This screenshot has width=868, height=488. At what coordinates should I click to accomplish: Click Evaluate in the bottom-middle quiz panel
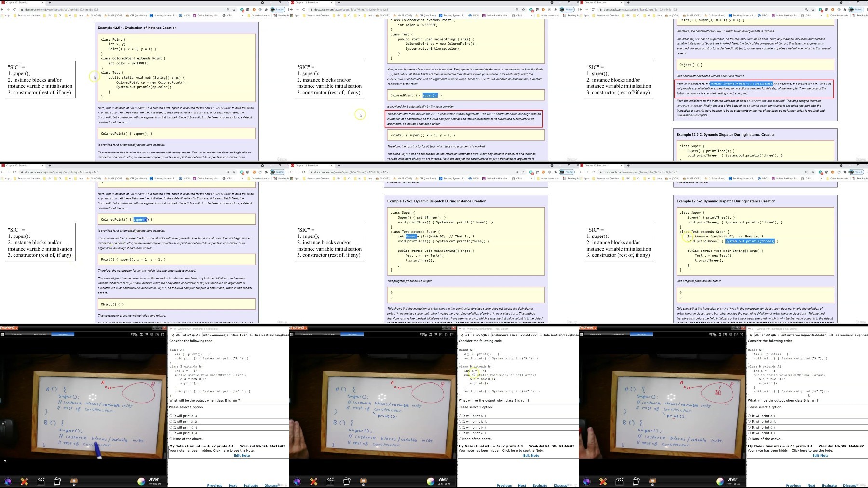pos(540,485)
